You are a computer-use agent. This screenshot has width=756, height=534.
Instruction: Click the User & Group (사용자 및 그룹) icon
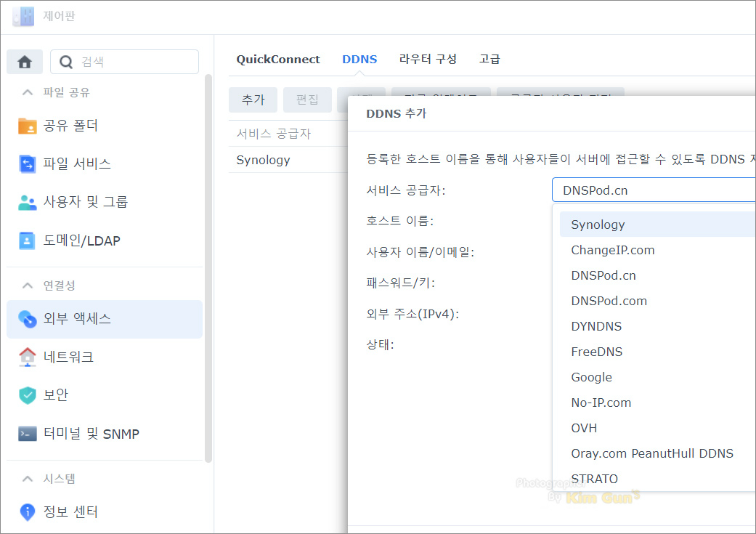pyautogui.click(x=28, y=203)
